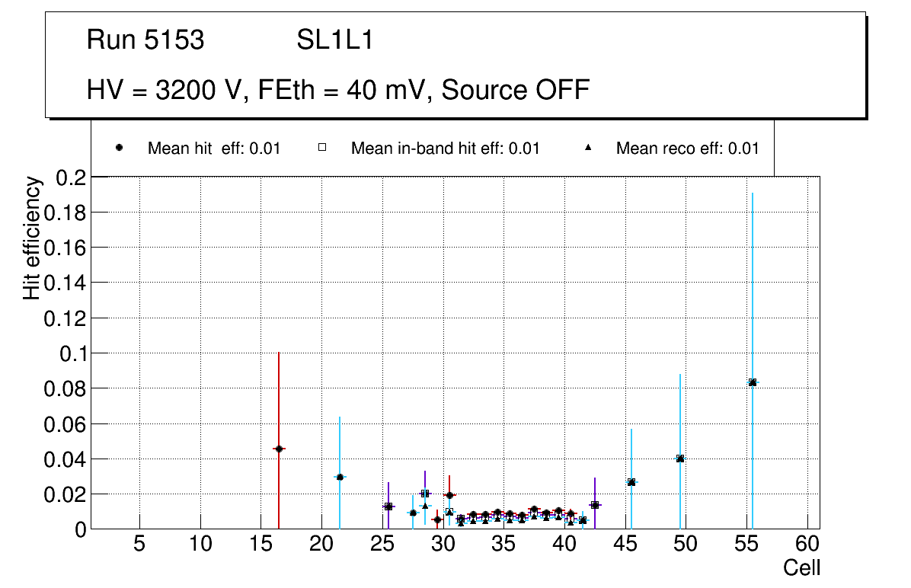Pick the data marker near cell 45
Viewport: 911px width, 588px height.
tap(631, 482)
